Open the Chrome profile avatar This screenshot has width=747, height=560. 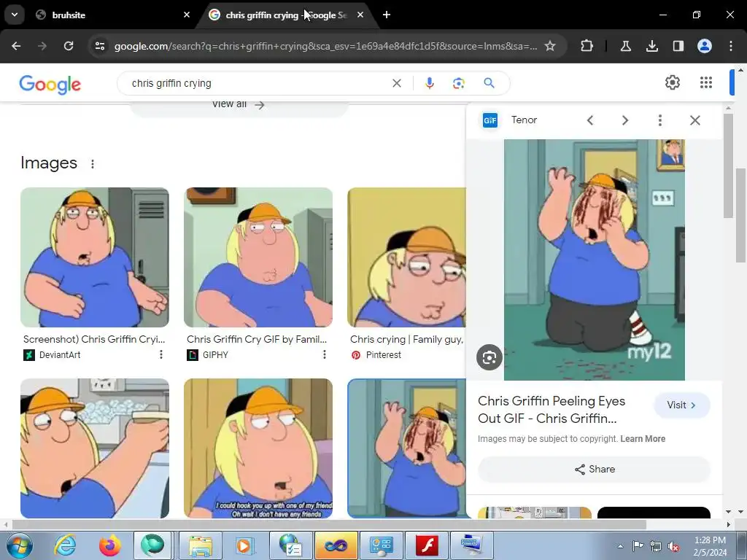705,46
